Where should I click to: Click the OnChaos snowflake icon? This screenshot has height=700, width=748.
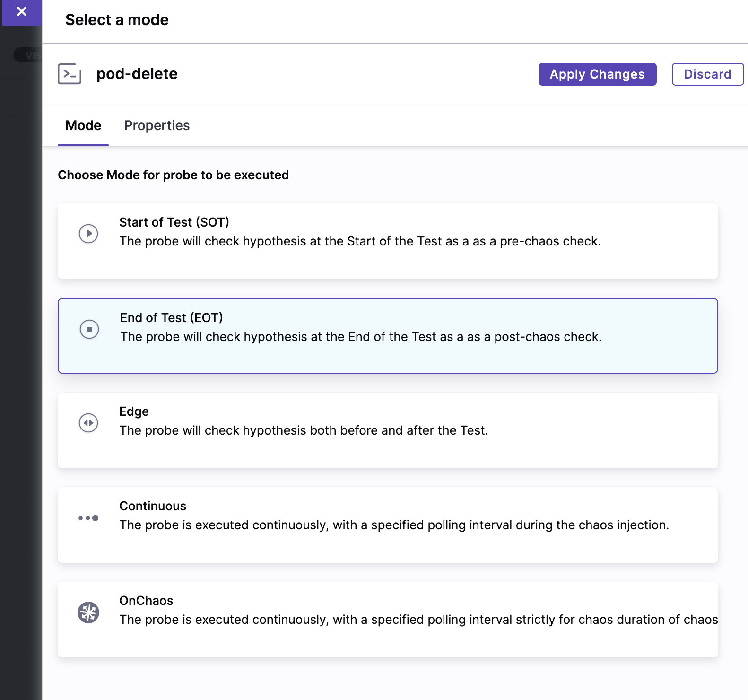pyautogui.click(x=88, y=612)
